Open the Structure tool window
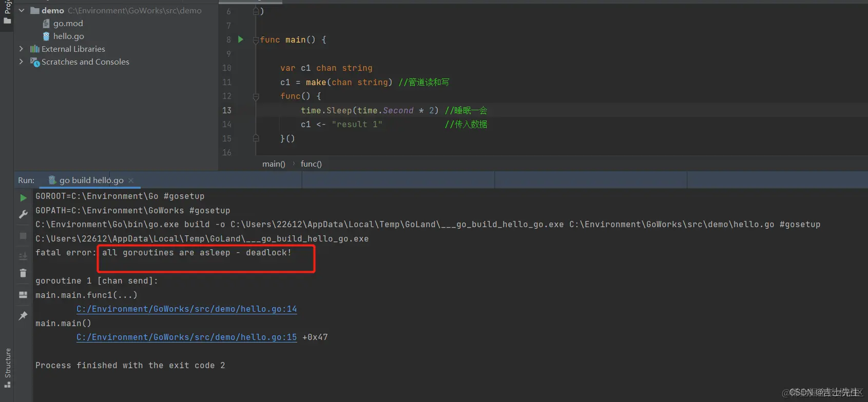The image size is (868, 402). click(x=7, y=368)
